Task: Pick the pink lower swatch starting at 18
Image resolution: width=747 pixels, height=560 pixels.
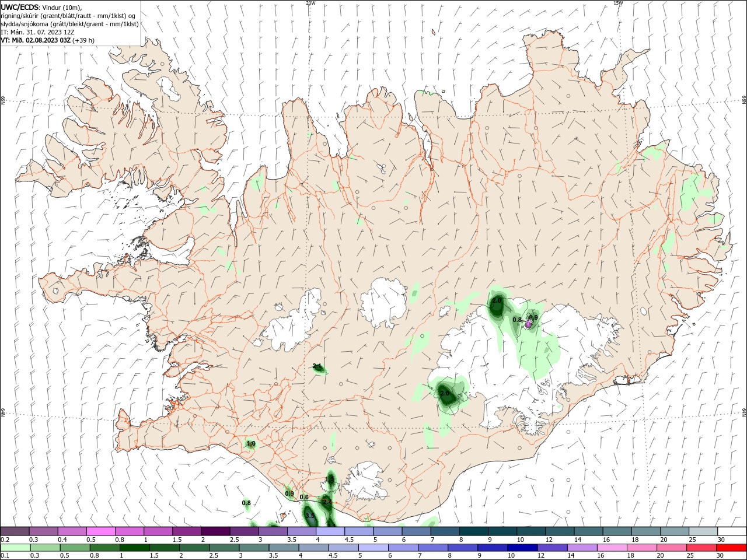Action: [x=642, y=548]
